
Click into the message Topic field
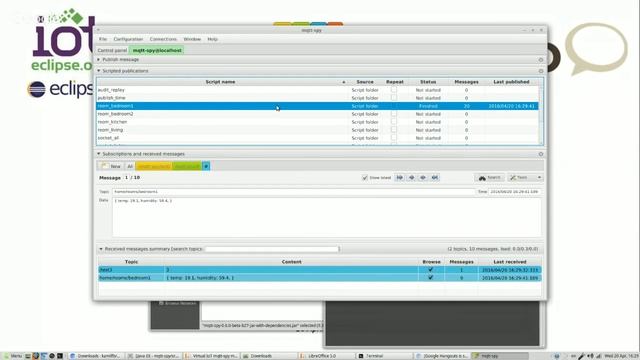(293, 191)
